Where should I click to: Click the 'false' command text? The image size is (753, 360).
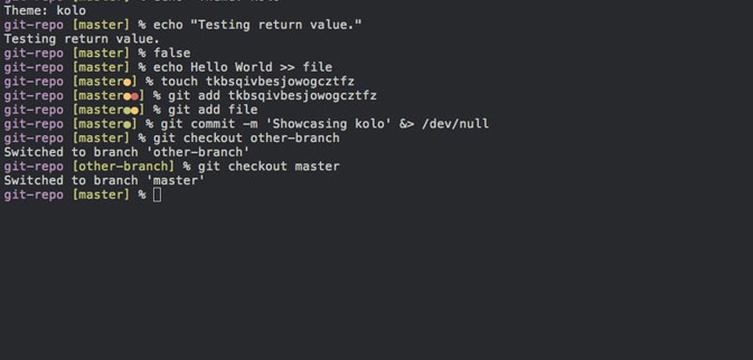coord(172,53)
